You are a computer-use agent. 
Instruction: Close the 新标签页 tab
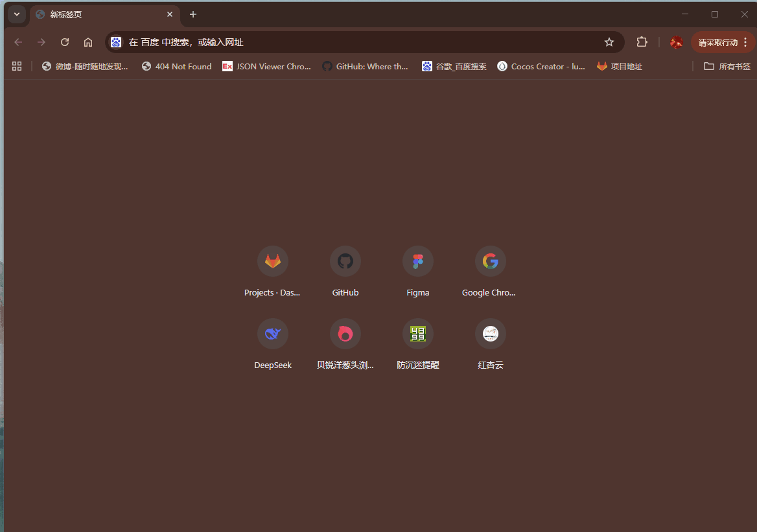pyautogui.click(x=169, y=14)
